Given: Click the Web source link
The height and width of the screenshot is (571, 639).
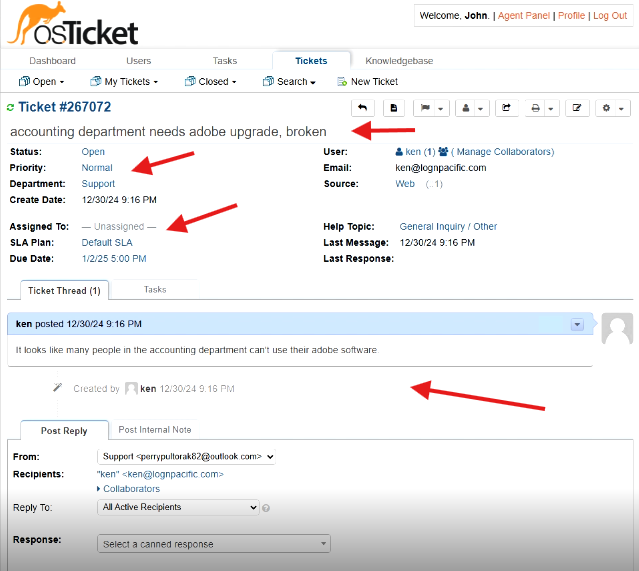Looking at the screenshot, I should (405, 184).
